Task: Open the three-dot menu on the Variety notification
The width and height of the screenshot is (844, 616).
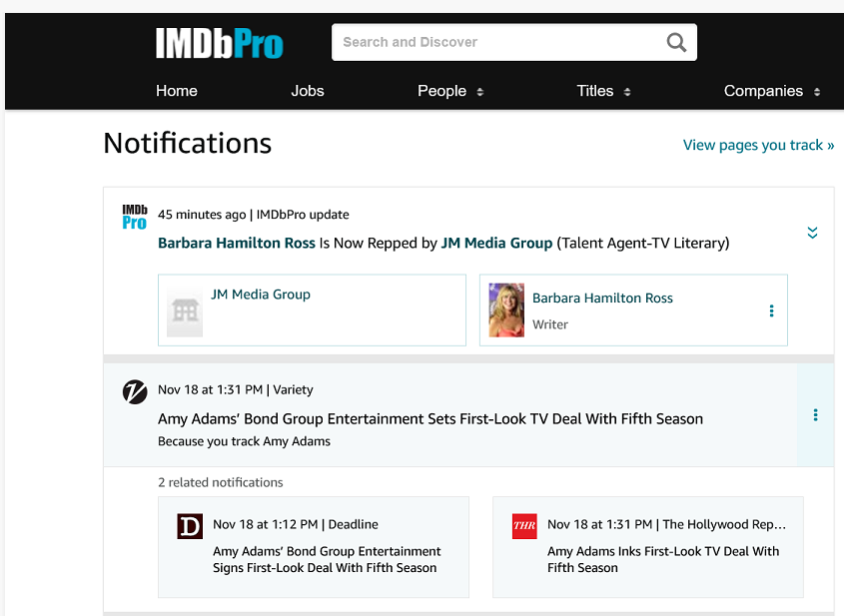Action: (816, 414)
